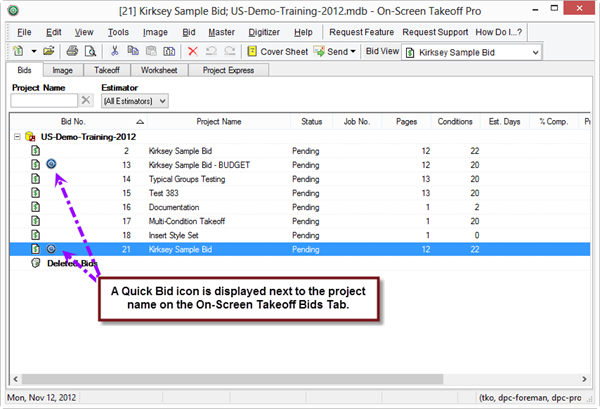Select the Documentation row
Screen dimensions: 600x409
(x=300, y=207)
